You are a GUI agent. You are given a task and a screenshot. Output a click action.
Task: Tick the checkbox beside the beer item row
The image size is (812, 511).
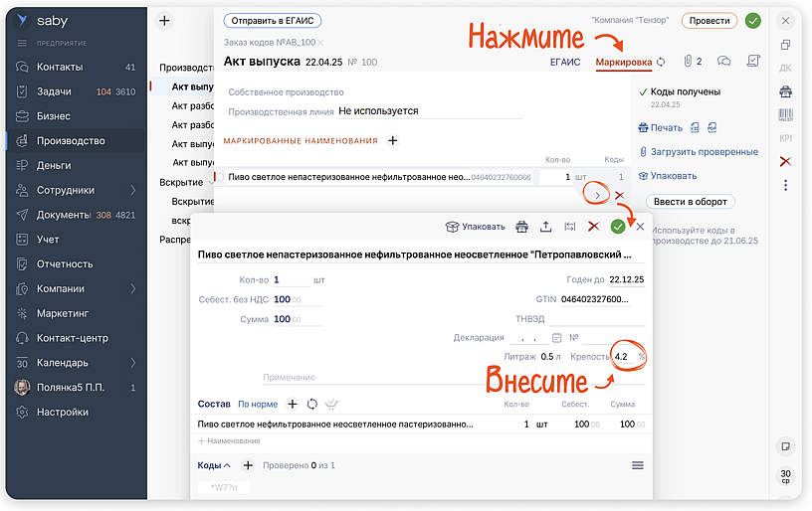point(220,177)
